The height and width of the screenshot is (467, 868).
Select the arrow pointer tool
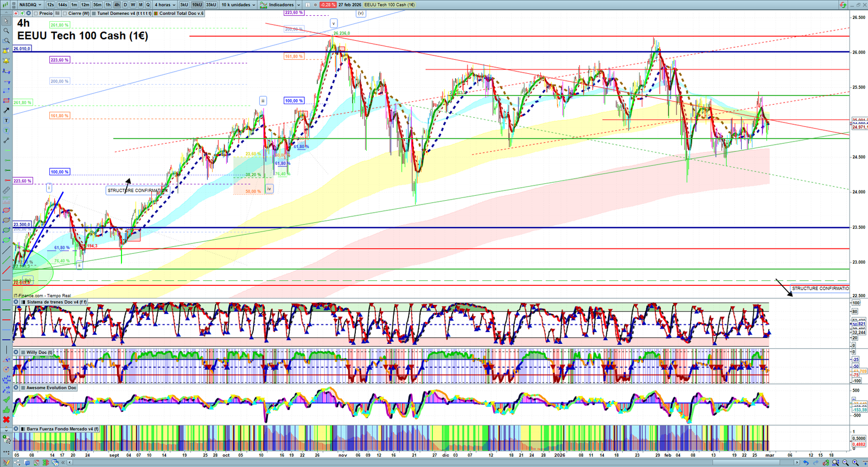[x=6, y=21]
